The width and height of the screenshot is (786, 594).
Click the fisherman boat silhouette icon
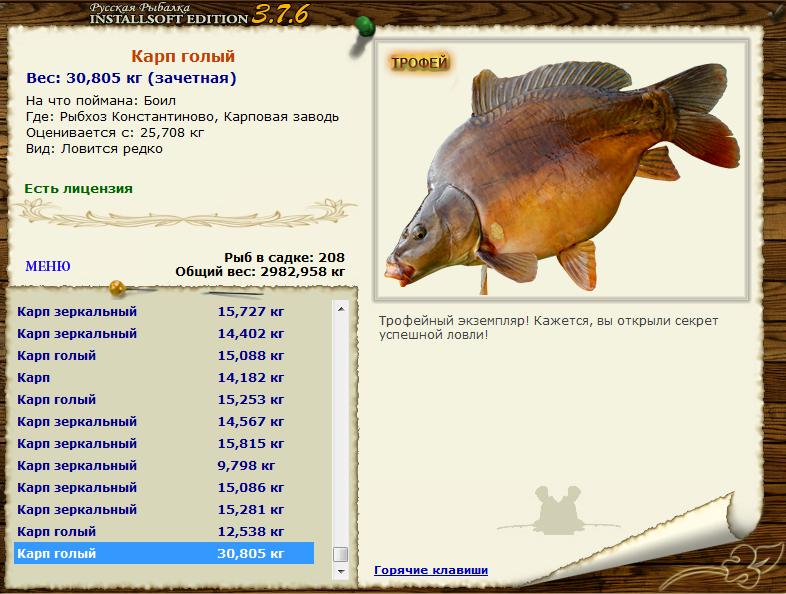(x=558, y=510)
